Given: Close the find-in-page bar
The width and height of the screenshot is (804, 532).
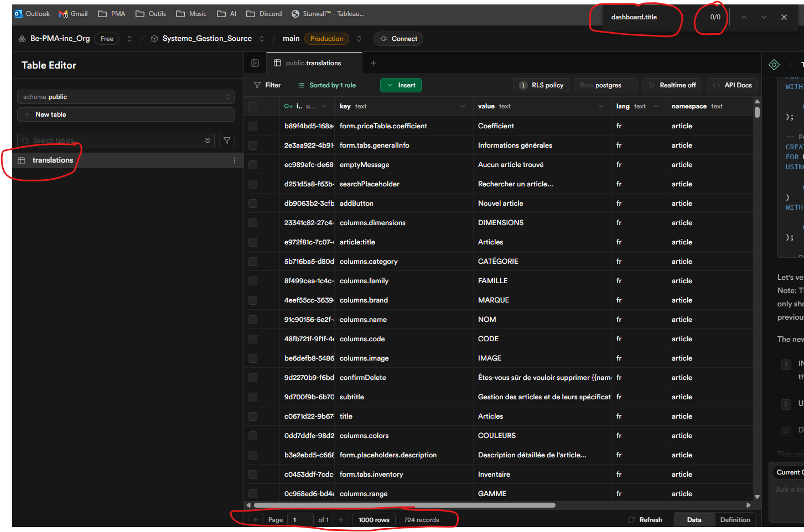Looking at the screenshot, I should click(x=784, y=17).
